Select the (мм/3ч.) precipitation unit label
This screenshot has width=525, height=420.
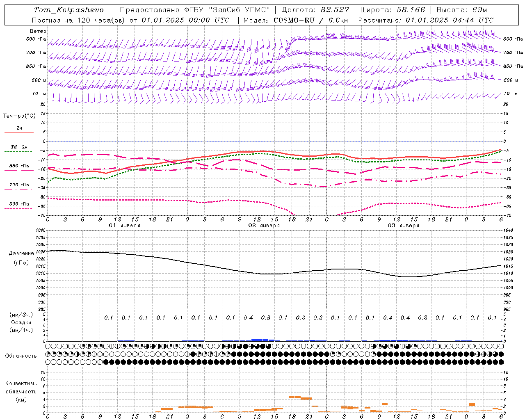(x=21, y=315)
